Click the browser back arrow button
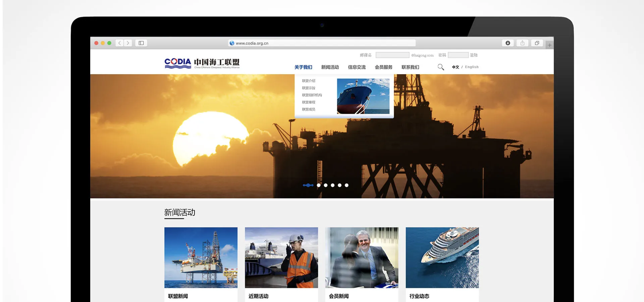The image size is (644, 302). [120, 43]
